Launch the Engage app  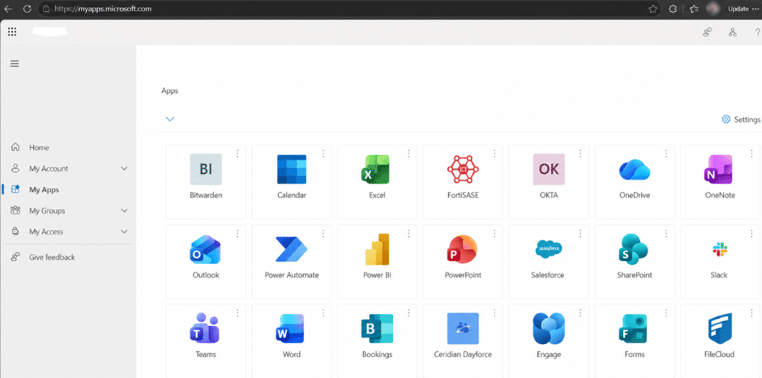pos(549,341)
